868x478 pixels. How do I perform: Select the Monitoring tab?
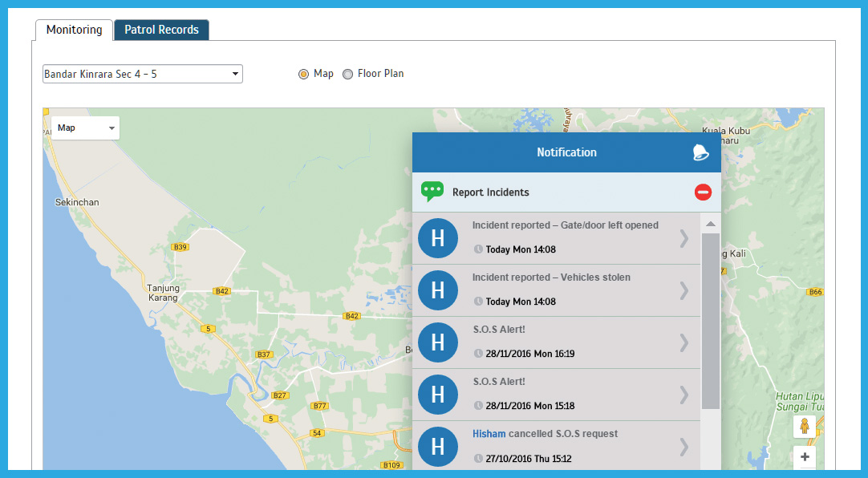pos(73,30)
